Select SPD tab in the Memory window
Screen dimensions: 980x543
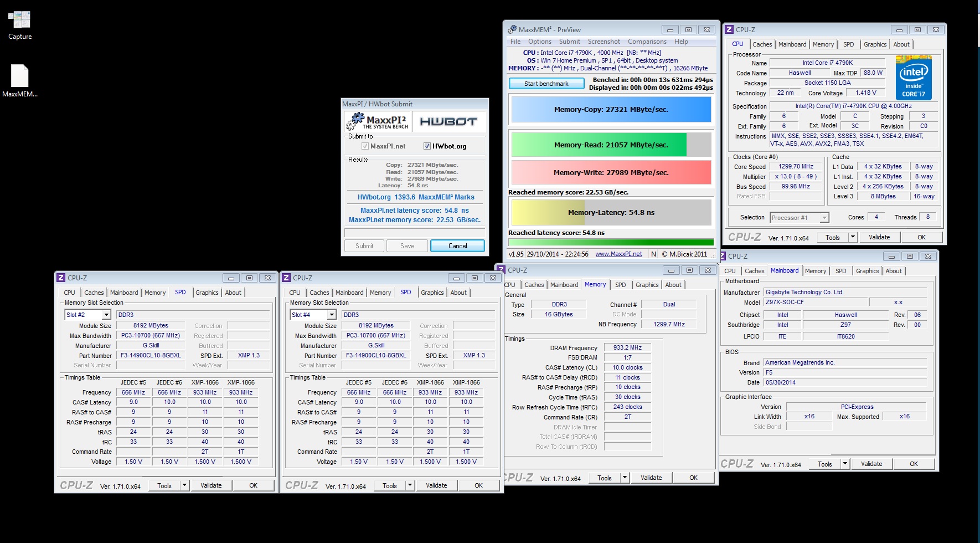pos(621,285)
